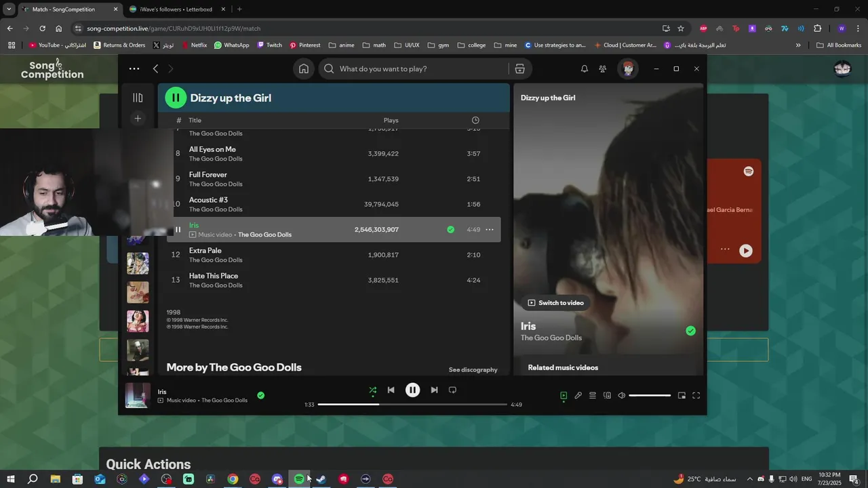Reload the Chrome page
Image resolution: width=868 pixels, height=488 pixels.
(42, 28)
